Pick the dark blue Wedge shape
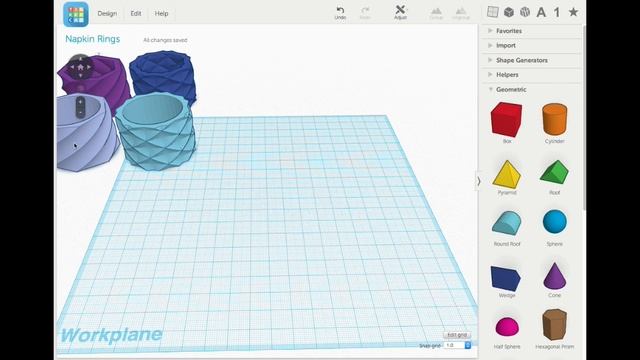The width and height of the screenshot is (640, 360). [x=505, y=278]
